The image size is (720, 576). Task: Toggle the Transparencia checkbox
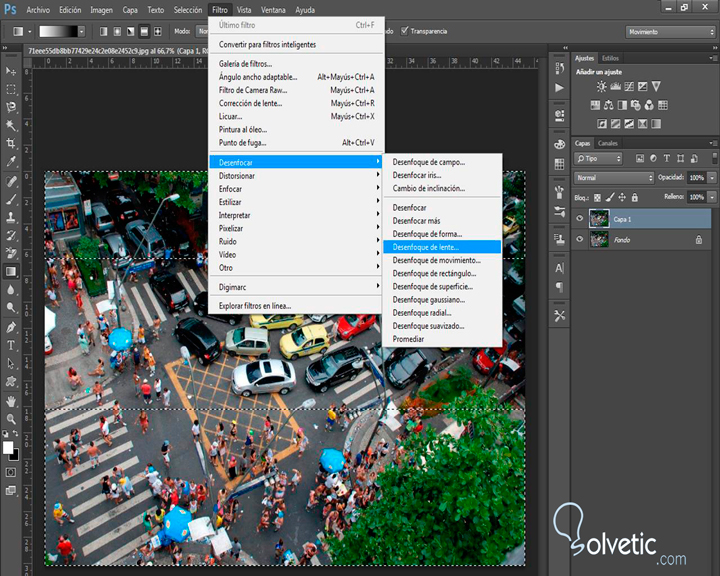pyautogui.click(x=405, y=31)
